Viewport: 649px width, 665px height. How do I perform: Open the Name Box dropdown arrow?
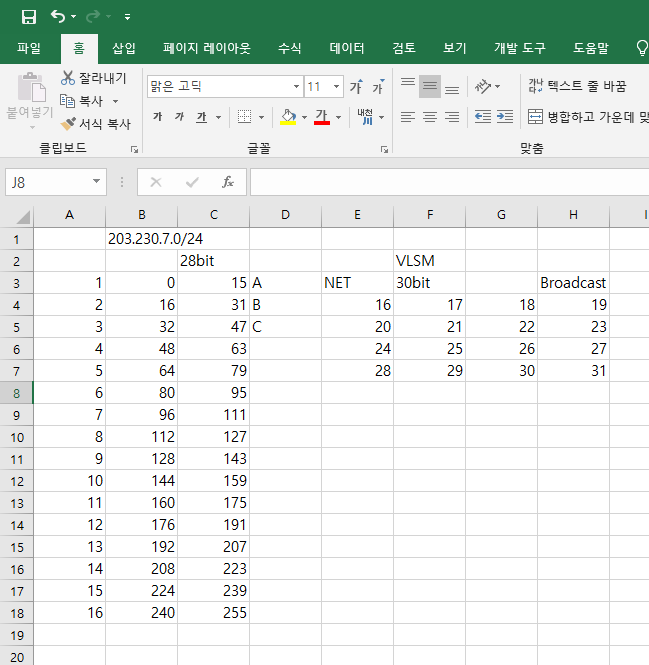pos(97,182)
